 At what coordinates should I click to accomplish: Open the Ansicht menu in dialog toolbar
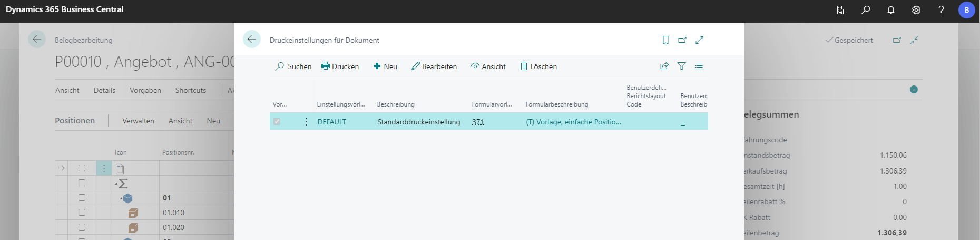(488, 66)
